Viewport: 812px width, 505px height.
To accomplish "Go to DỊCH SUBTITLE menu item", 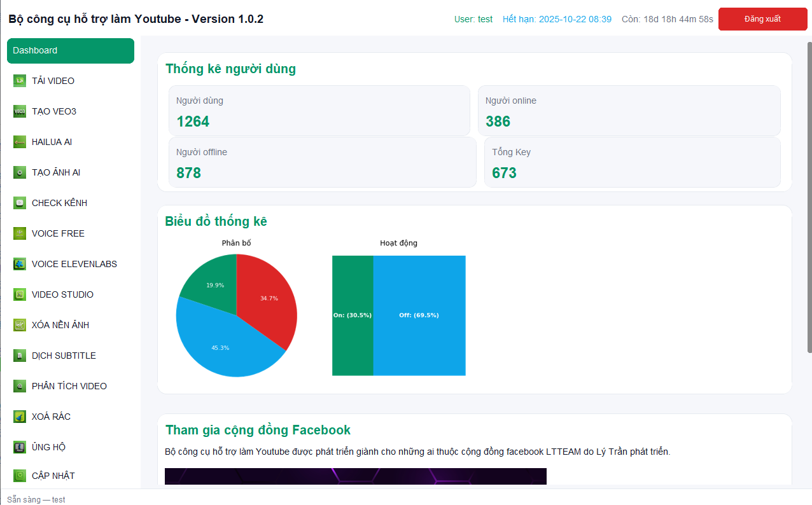I will [x=64, y=356].
